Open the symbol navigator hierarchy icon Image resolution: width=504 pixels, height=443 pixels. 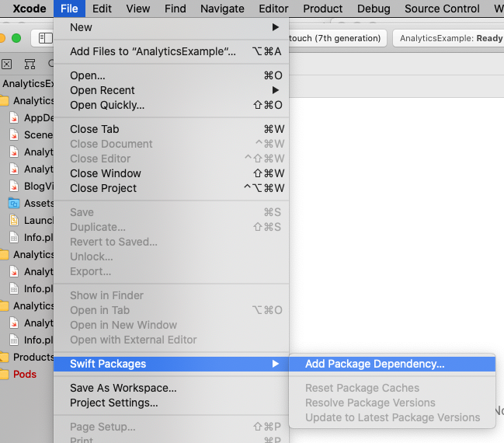(x=30, y=64)
